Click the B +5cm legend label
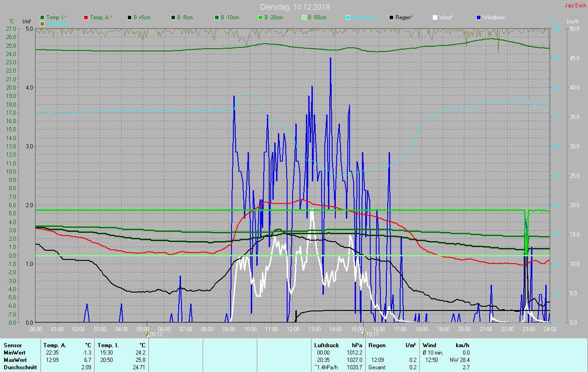 point(142,17)
